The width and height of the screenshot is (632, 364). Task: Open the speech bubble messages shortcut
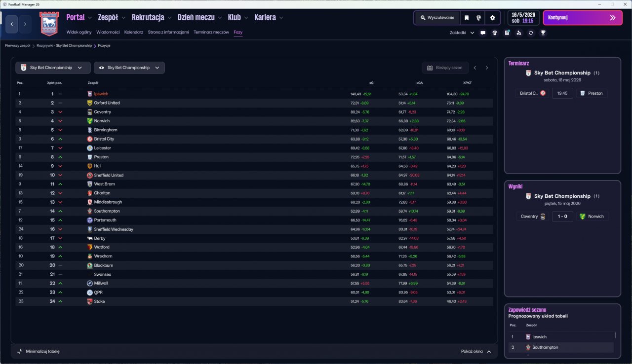coord(483,33)
